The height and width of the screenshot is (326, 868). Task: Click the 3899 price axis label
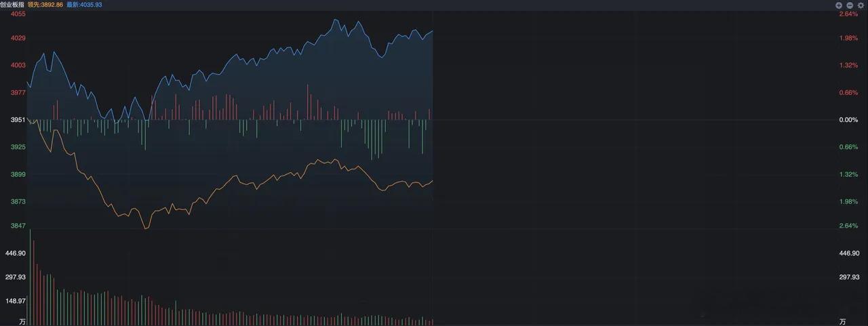pos(18,174)
